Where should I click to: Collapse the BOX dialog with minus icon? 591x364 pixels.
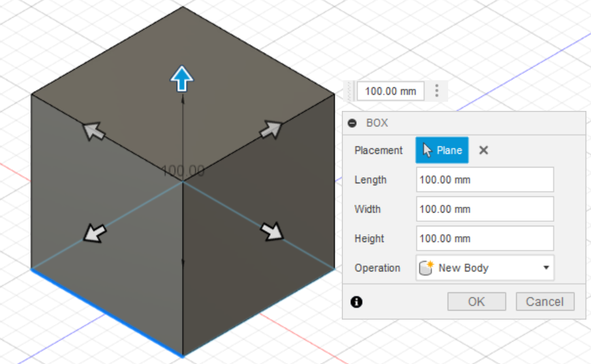pos(352,123)
